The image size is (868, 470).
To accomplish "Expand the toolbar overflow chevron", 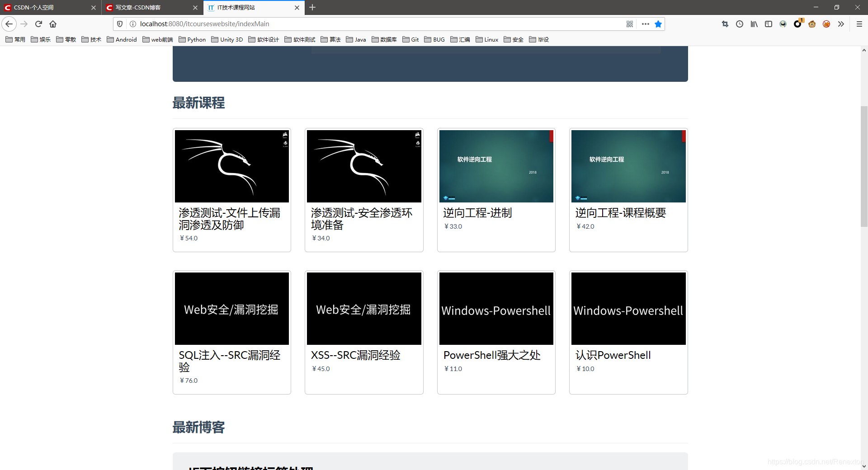I will pos(841,24).
